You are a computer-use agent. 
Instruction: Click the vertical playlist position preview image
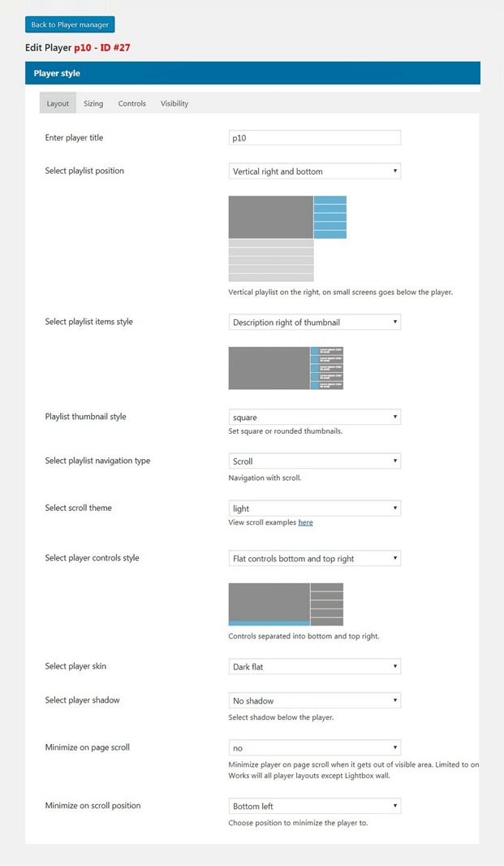pos(286,236)
